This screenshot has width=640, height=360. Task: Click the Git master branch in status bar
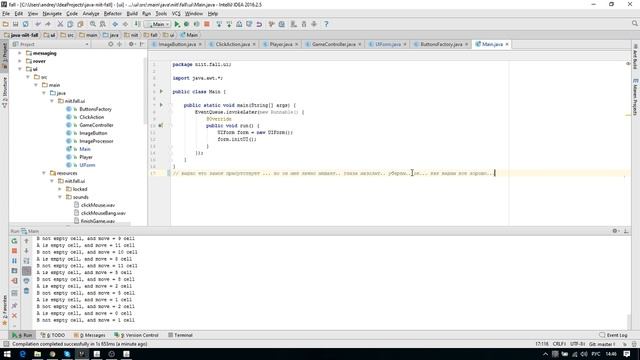602,344
